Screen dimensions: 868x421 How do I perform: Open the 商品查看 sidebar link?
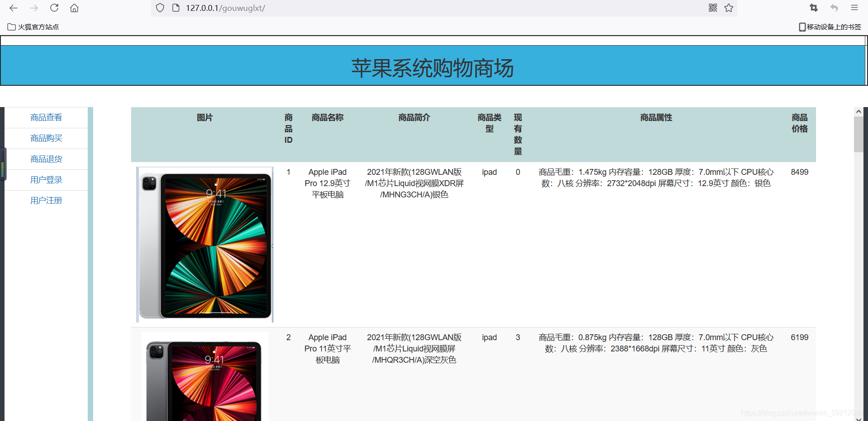point(46,117)
